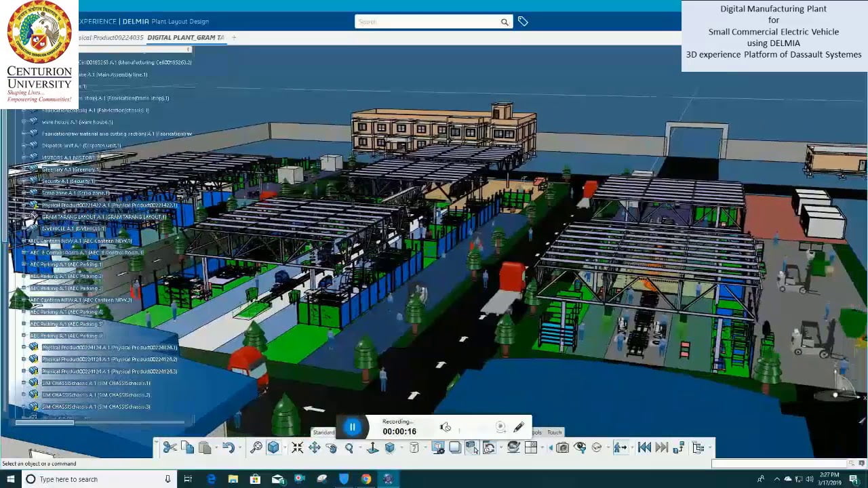Select Main Assembly line.1 tree item

[113, 75]
